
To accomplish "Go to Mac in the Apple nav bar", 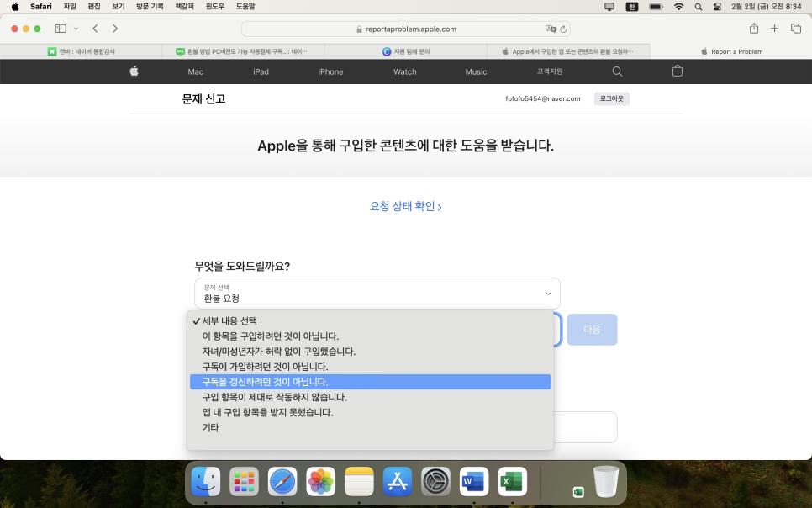I will click(195, 71).
